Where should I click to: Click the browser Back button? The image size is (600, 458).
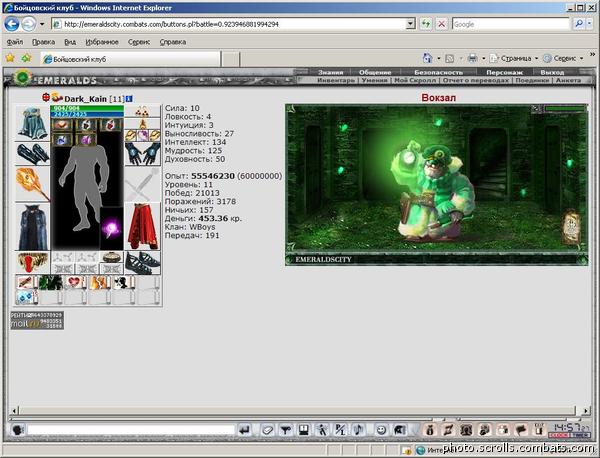coord(12,24)
